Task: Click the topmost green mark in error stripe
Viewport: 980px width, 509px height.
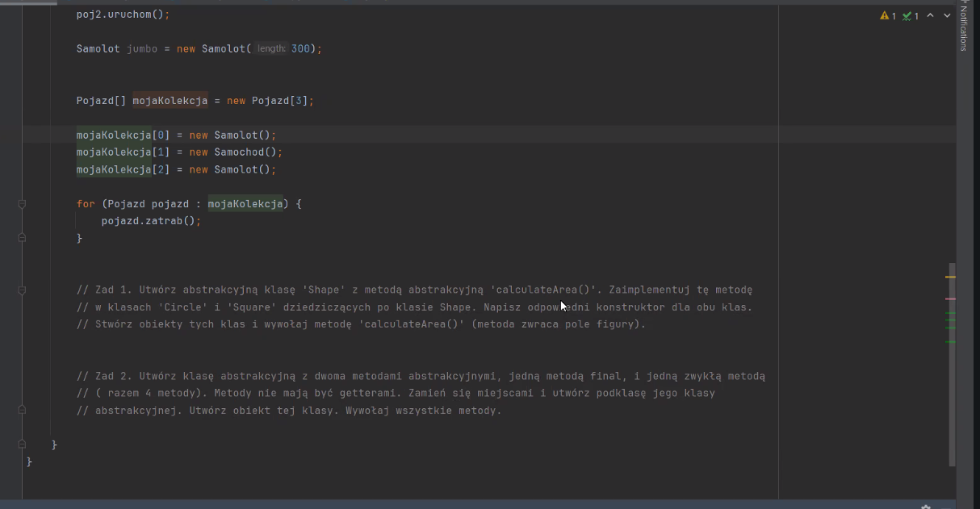Action: coord(950,313)
